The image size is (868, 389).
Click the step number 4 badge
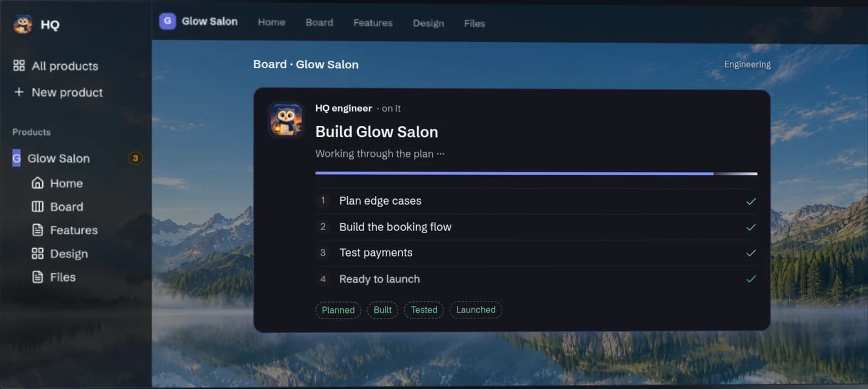(x=323, y=279)
